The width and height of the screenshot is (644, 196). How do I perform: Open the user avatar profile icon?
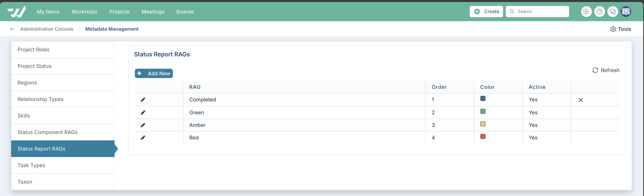626,12
